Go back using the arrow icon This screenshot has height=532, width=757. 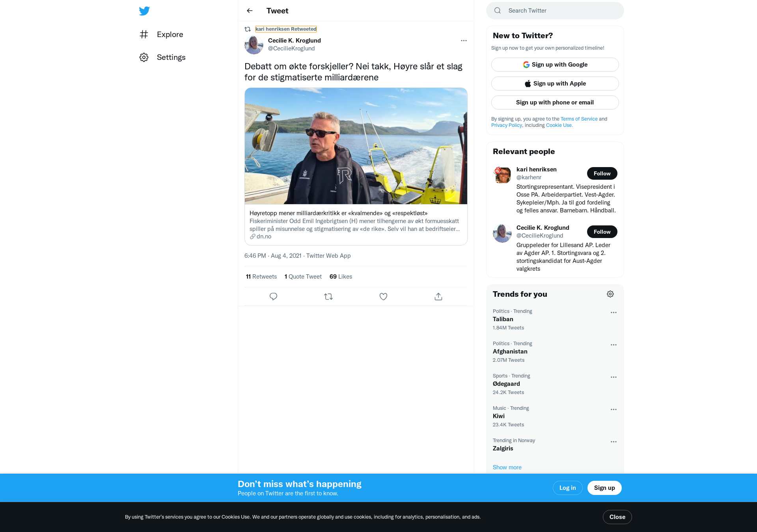[250, 11]
